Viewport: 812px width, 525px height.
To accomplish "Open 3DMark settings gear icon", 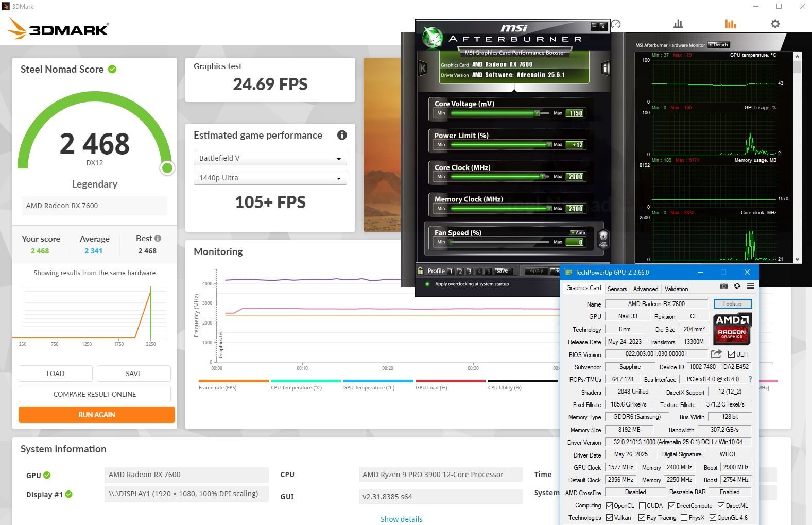I will click(x=775, y=24).
